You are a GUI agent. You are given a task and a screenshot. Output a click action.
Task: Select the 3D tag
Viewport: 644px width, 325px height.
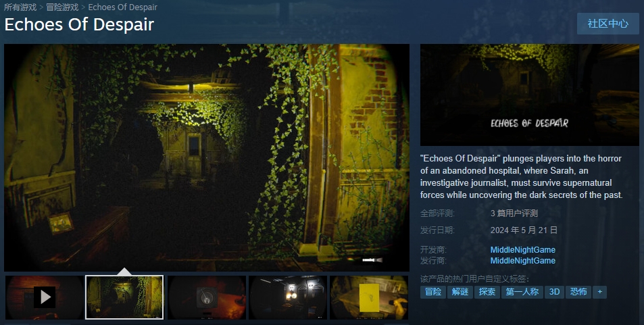tap(555, 292)
